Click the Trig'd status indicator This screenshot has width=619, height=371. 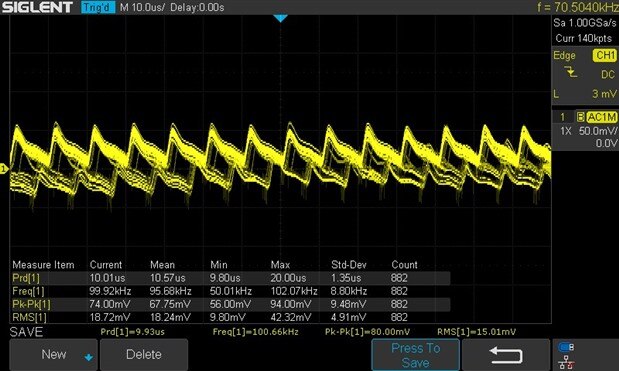[x=98, y=7]
